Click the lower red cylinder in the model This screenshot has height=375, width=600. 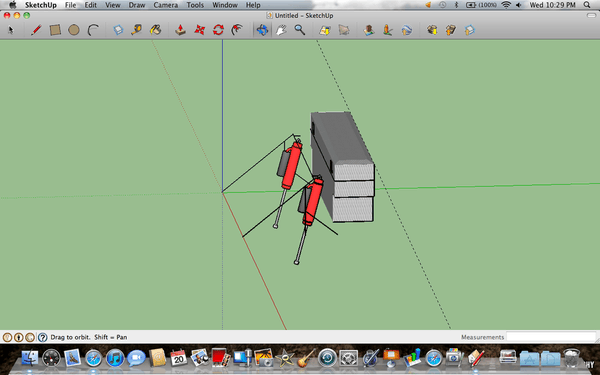(313, 201)
